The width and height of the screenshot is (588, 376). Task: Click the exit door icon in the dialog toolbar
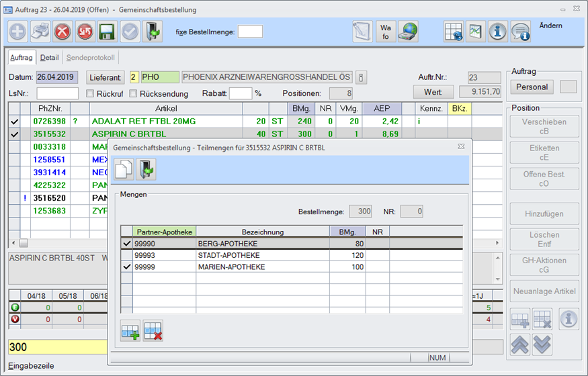click(146, 169)
